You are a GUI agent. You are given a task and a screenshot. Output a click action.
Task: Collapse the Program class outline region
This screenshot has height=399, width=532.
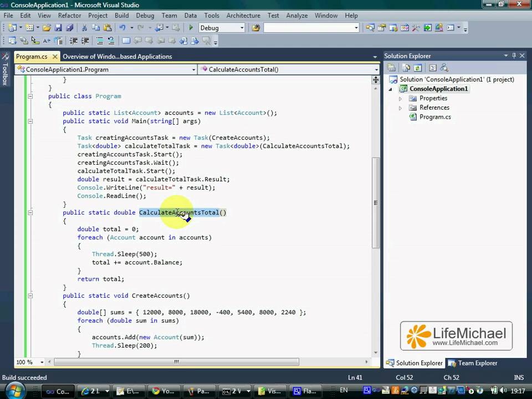click(30, 96)
